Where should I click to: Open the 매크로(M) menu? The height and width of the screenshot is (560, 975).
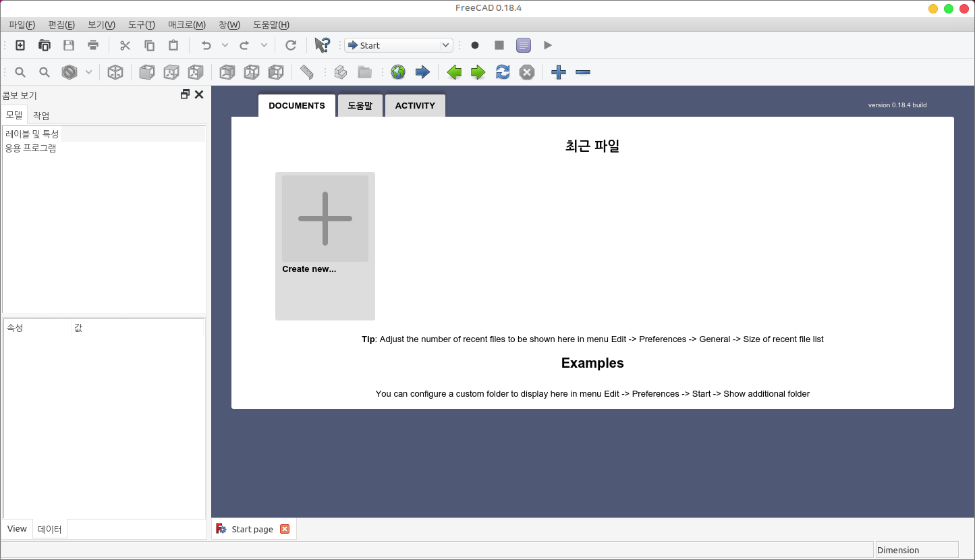[x=186, y=25]
